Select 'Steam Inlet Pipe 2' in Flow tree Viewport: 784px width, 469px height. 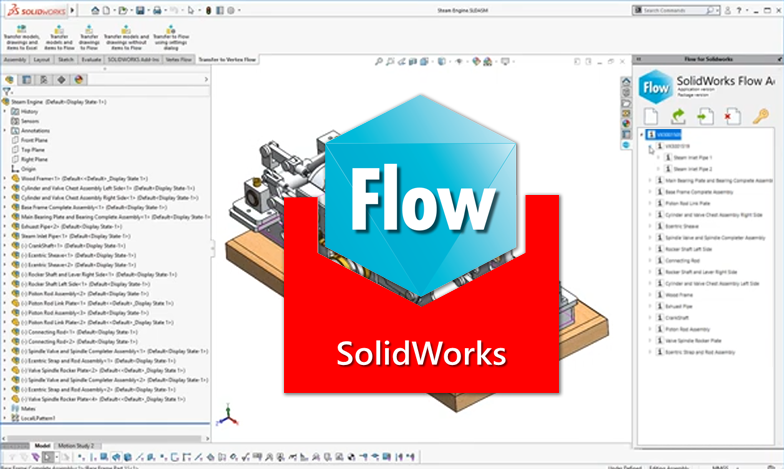(692, 169)
